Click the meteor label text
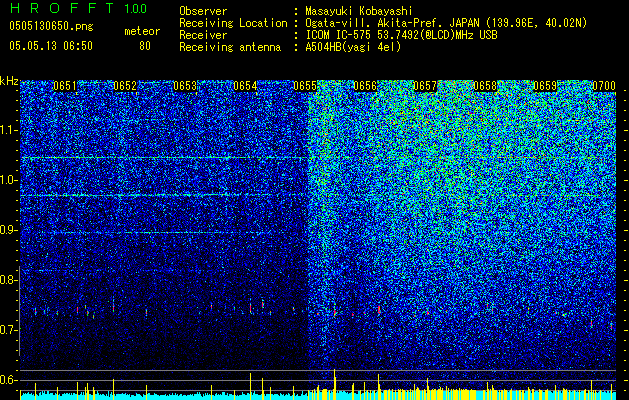629x400 pixels. 142,31
